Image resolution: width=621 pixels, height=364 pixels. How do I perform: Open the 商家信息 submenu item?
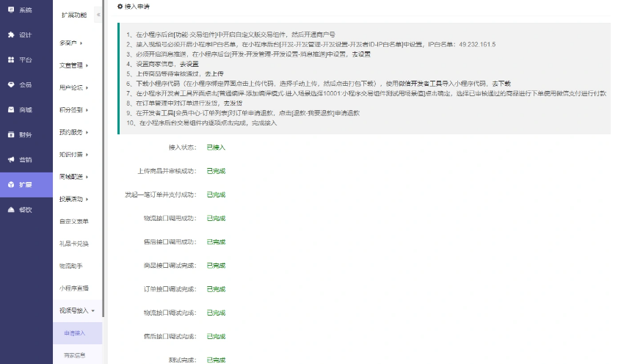coord(75,355)
